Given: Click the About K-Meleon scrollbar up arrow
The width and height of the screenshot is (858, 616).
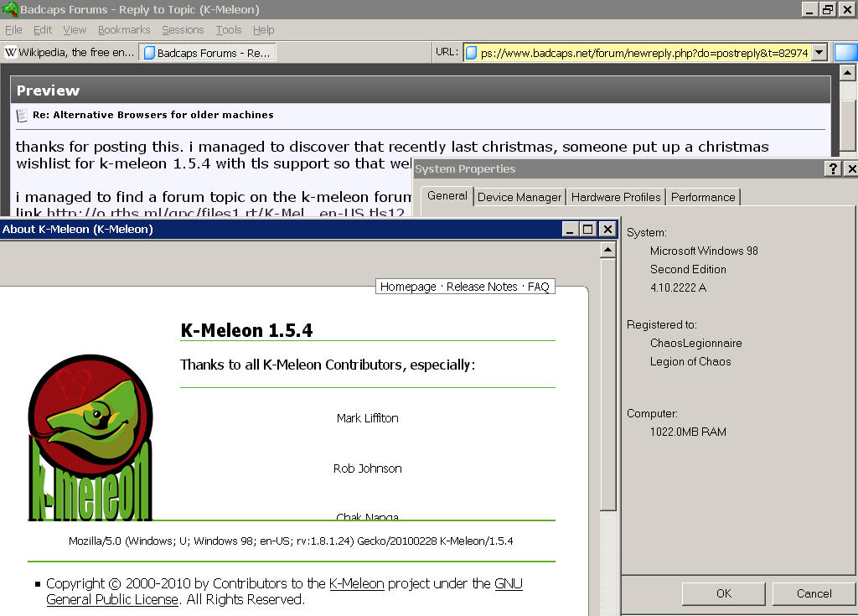Looking at the screenshot, I should click(607, 251).
